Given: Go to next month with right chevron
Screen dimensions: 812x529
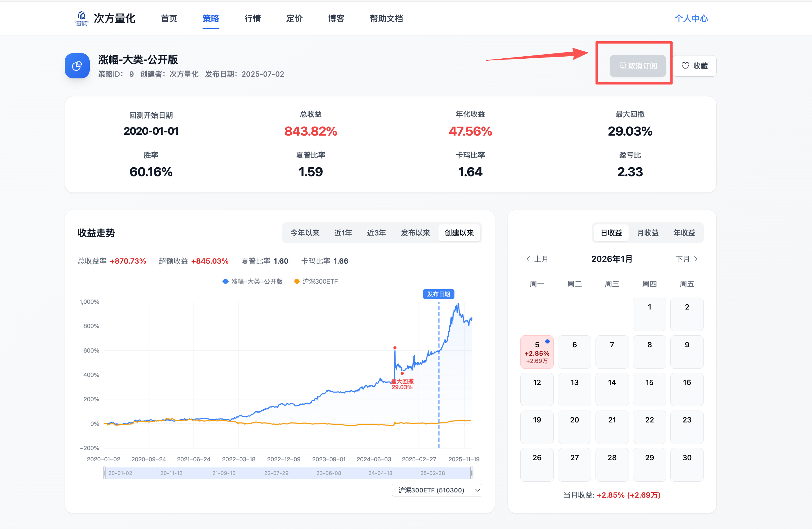Looking at the screenshot, I should pyautogui.click(x=696, y=259).
